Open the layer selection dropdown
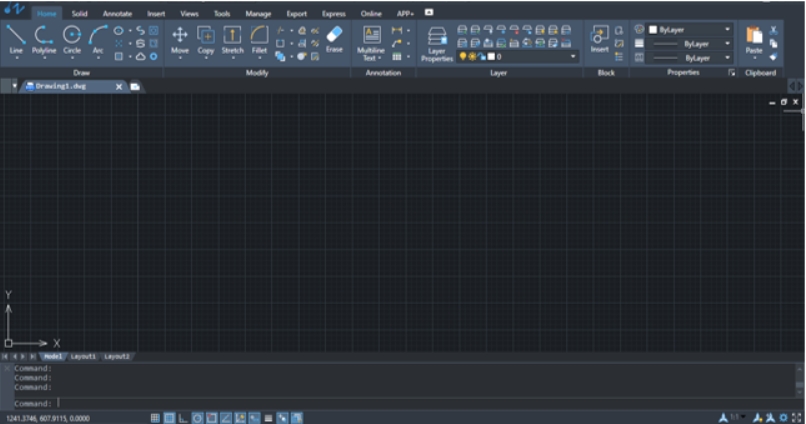 (x=518, y=57)
